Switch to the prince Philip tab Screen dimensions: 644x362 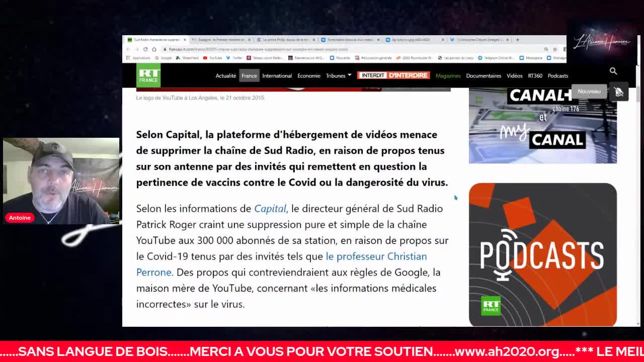[x=286, y=40]
